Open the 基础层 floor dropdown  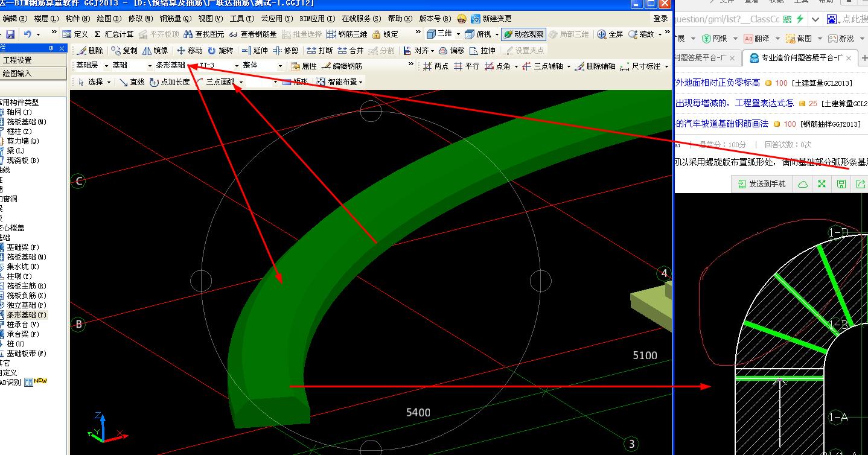pyautogui.click(x=106, y=66)
